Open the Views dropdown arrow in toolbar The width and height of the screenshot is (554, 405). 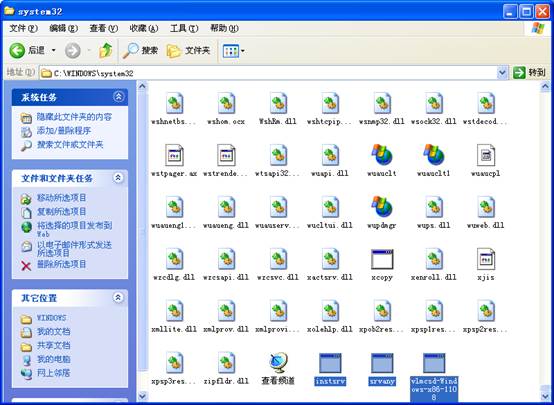[243, 51]
